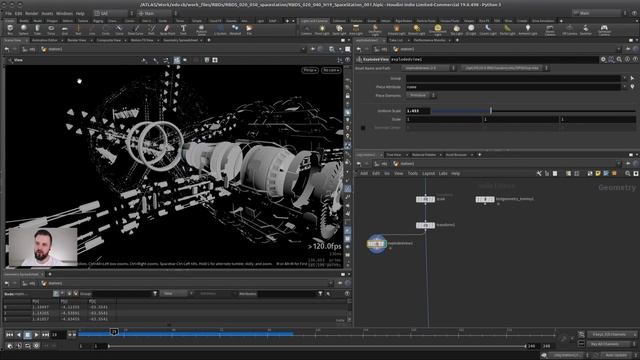Select the Font shelf tool

click(x=183, y=29)
